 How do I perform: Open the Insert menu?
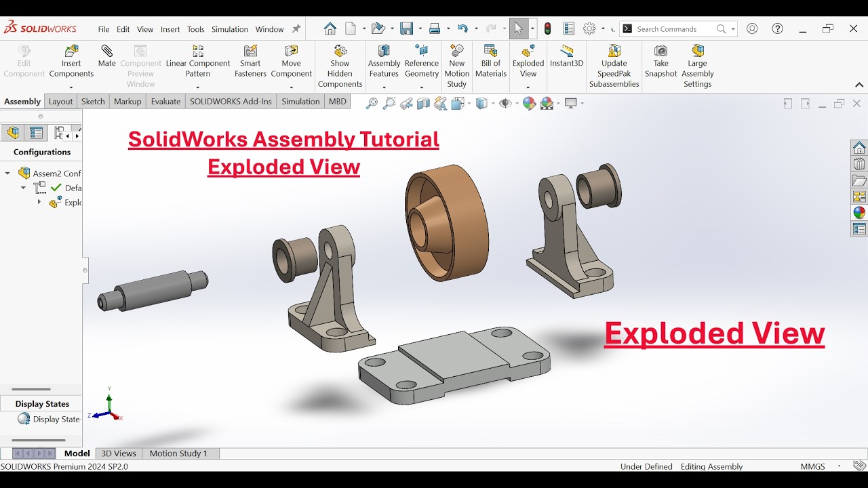[170, 29]
